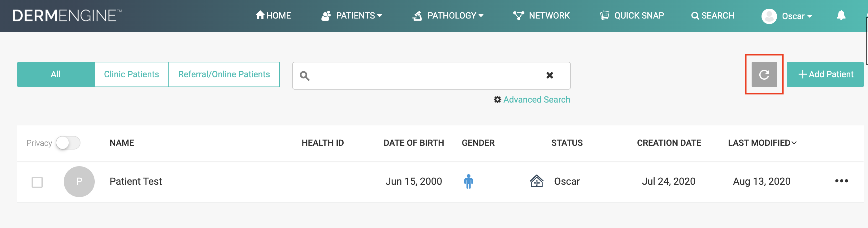
Task: Switch to Clinic Patients tab
Action: pos(131,74)
